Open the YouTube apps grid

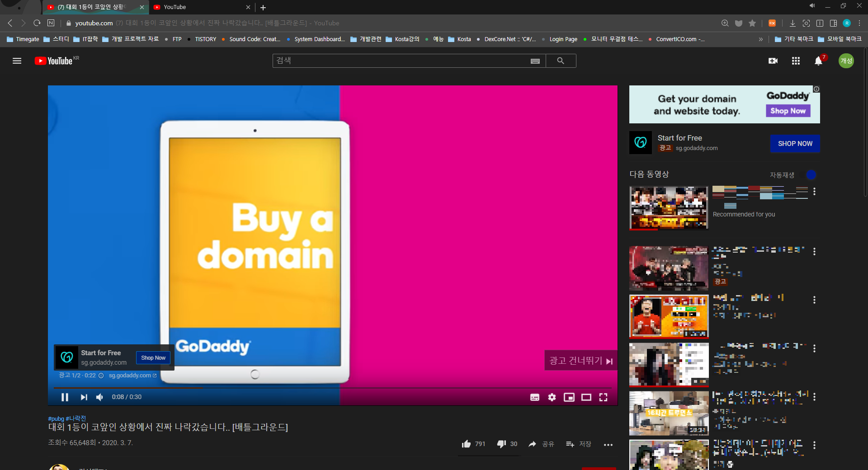tap(796, 61)
